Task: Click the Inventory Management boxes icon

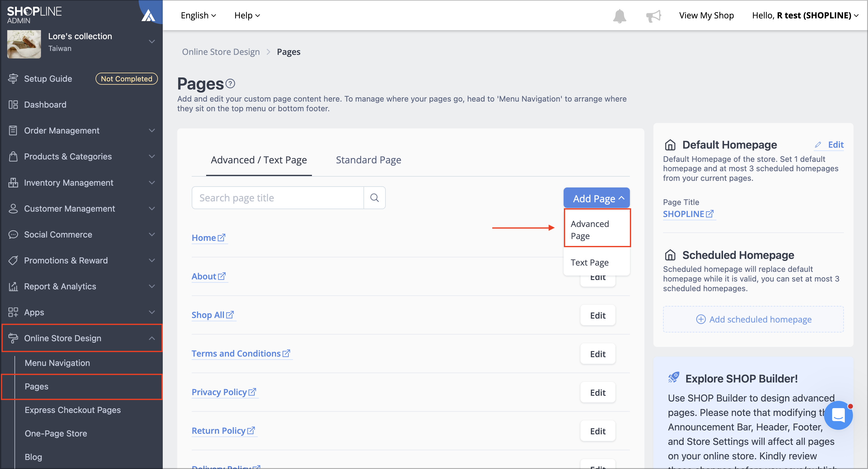Action: pos(13,182)
